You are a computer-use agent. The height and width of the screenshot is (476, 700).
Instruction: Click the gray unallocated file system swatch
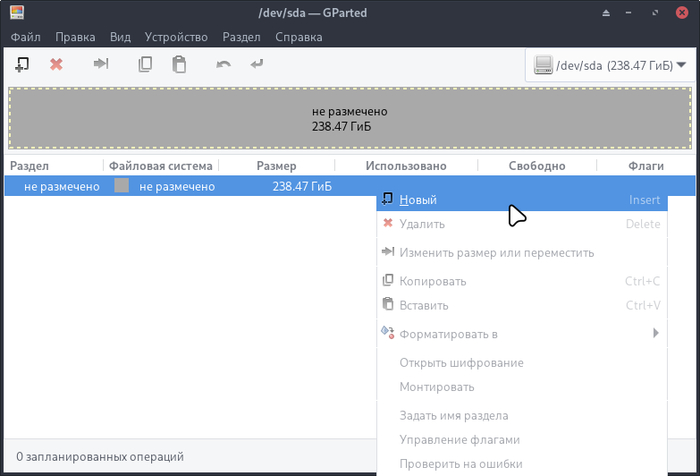[x=122, y=186]
